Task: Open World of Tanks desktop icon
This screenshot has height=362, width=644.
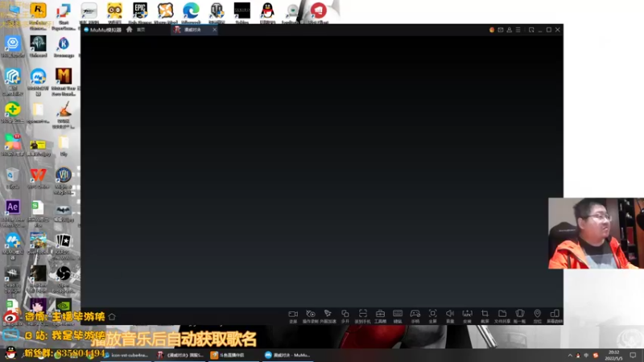Action: [x=217, y=13]
